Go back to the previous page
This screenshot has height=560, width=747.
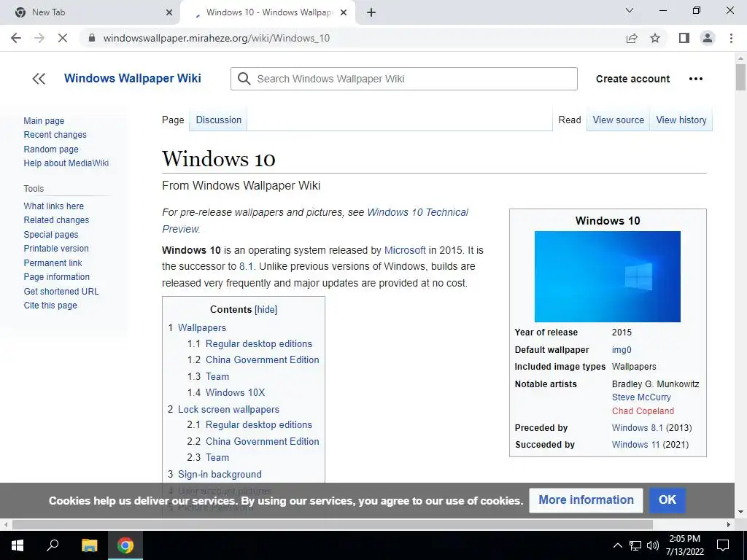pos(16,38)
